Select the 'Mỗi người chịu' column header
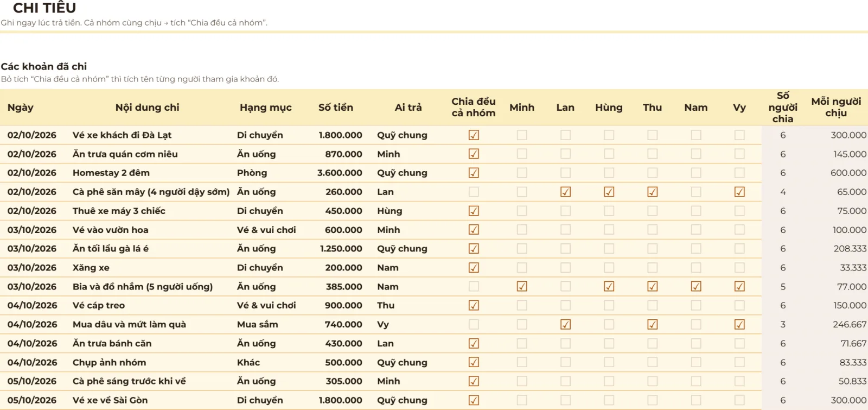This screenshot has width=868, height=410. click(836, 108)
